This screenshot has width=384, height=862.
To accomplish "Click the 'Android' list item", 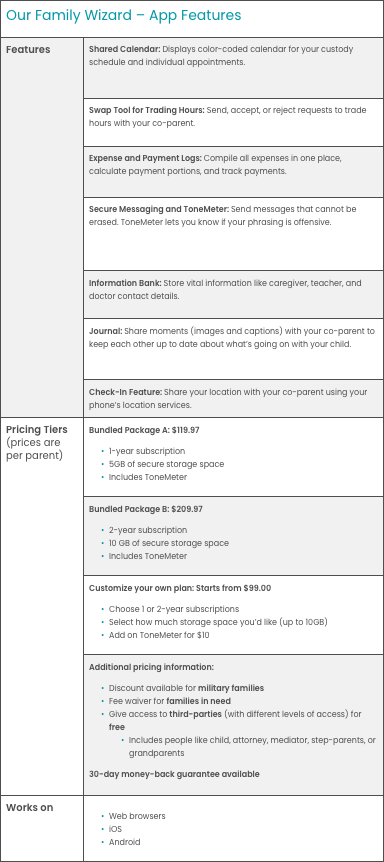I will [125, 842].
